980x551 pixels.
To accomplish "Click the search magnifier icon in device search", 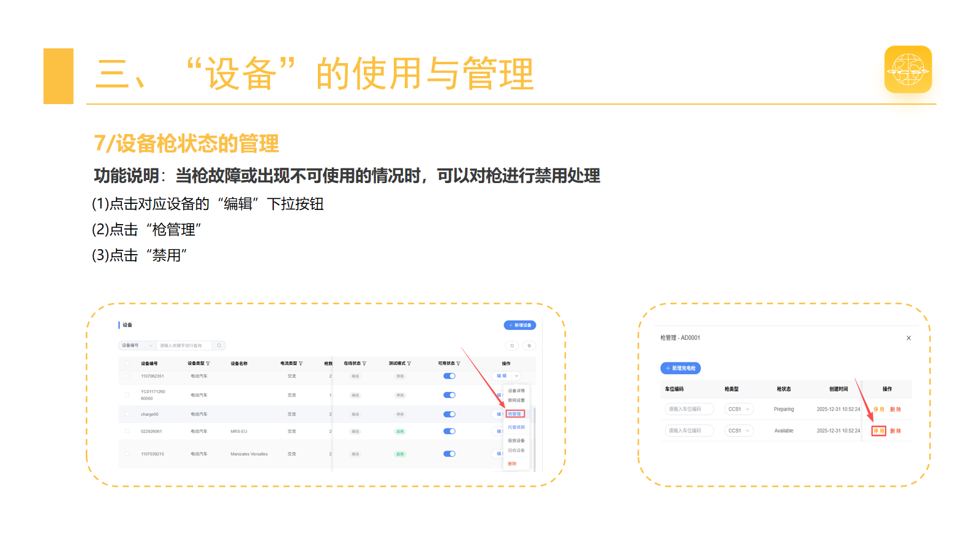I will (x=219, y=345).
